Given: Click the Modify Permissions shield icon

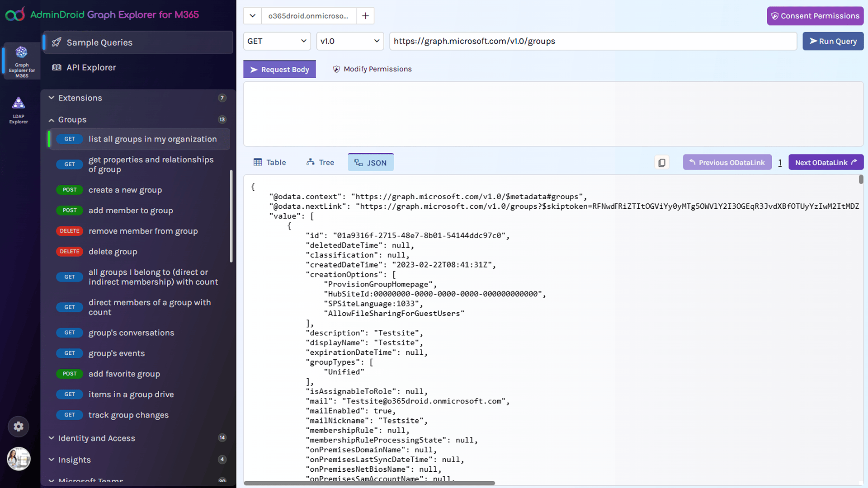Looking at the screenshot, I should click(337, 69).
